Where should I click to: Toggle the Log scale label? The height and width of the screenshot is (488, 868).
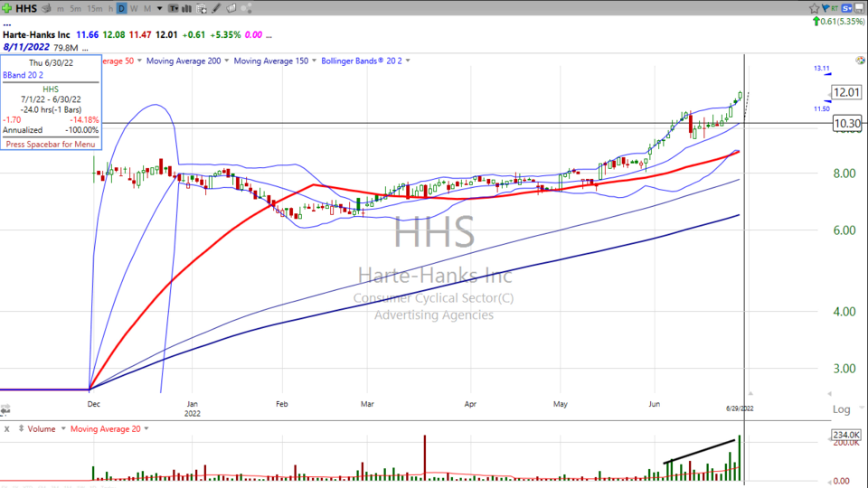click(x=841, y=409)
